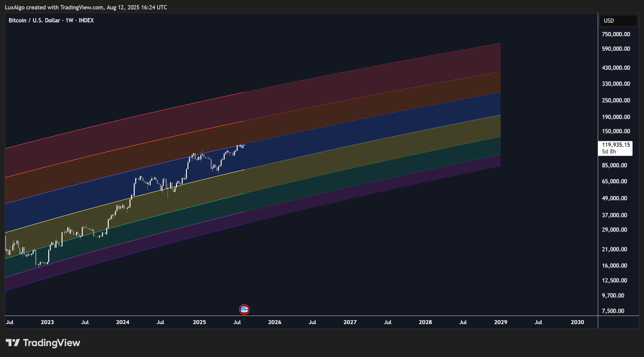Click the 750,000.00 price axis label
Screen dimensions: 644x357
point(616,34)
